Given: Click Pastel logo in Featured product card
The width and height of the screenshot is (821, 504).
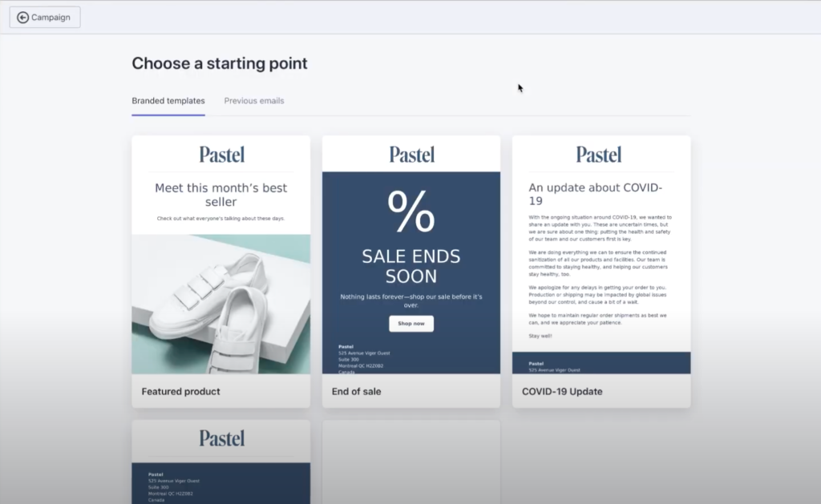Looking at the screenshot, I should coord(221,155).
